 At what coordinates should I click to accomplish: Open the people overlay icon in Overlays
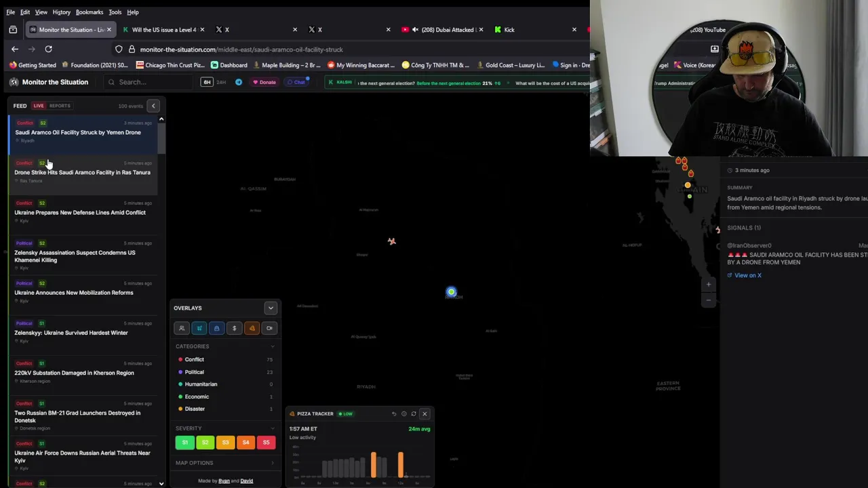182,328
